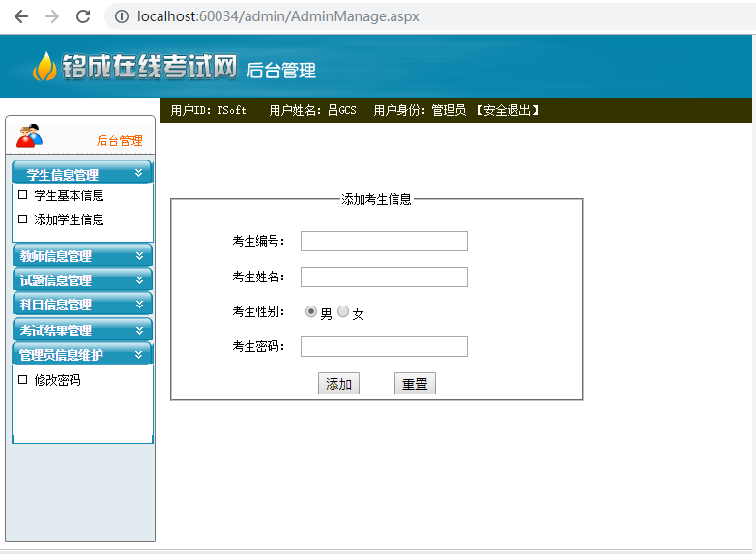Select the 女 radio button

click(x=343, y=311)
